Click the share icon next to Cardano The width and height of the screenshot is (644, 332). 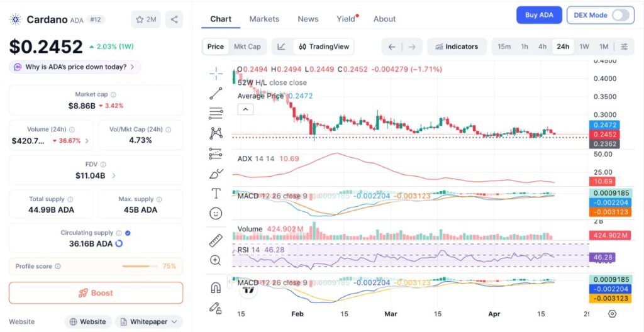coord(174,19)
